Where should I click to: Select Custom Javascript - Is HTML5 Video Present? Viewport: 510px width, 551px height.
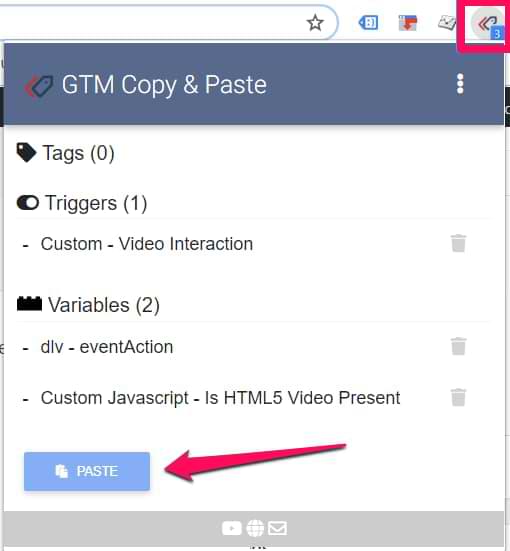click(x=220, y=398)
